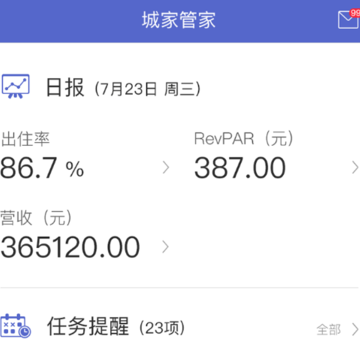Tap the 出住率 label
The image size is (360, 360).
coord(25,139)
